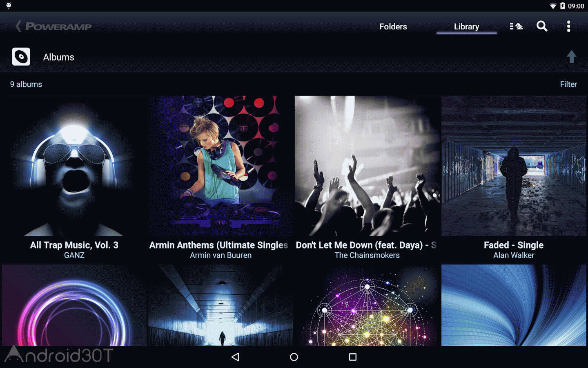The image size is (588, 368).
Task: Open the Faded - Single album cover
Action: pos(514,166)
